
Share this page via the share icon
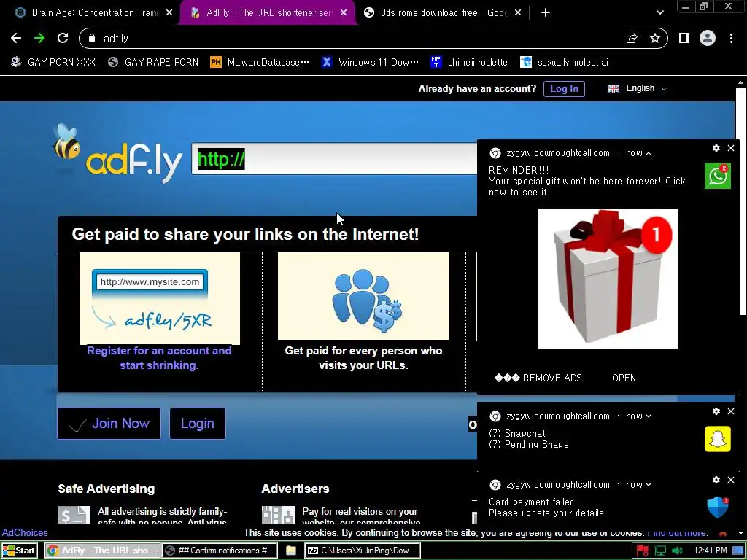[x=632, y=38]
